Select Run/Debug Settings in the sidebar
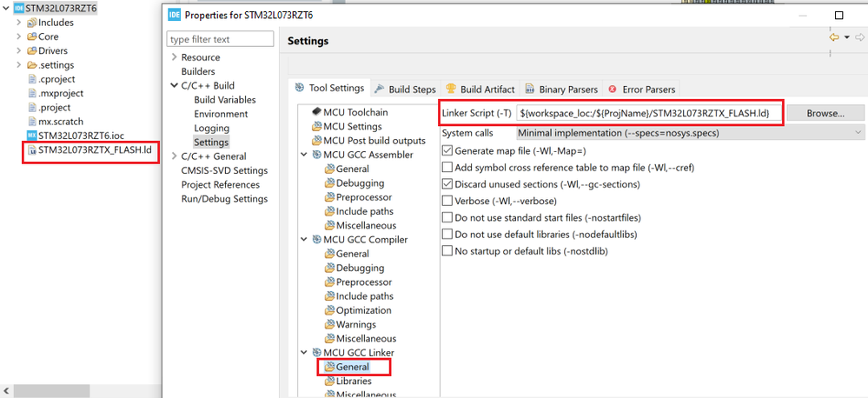 coord(224,199)
